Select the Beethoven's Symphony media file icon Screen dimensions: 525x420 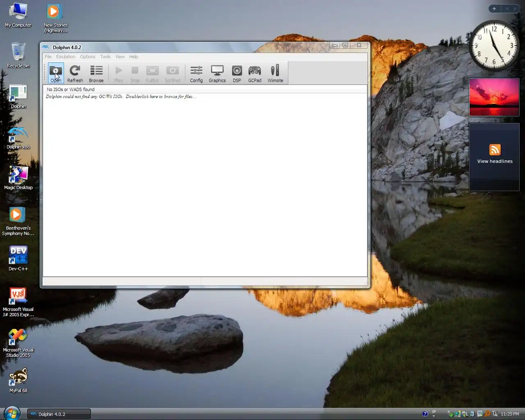click(x=18, y=221)
